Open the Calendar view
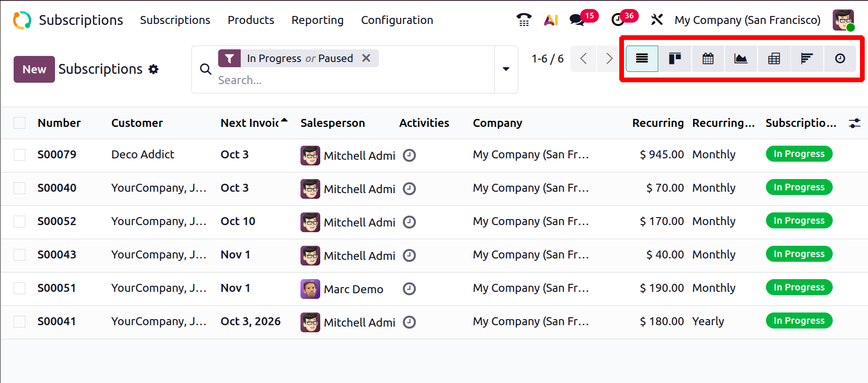This screenshot has height=383, width=868. pos(708,59)
